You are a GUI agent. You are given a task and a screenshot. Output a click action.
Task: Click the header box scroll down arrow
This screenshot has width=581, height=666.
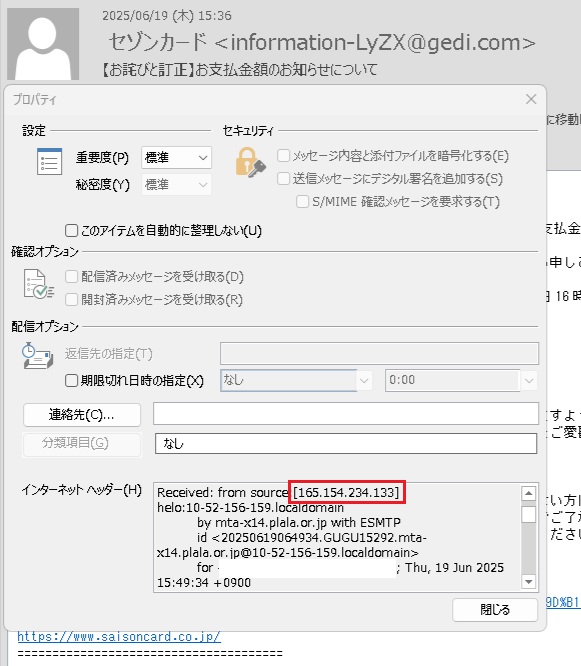click(528, 581)
